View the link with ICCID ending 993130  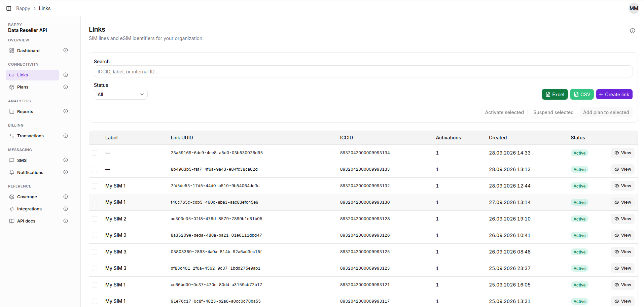[x=622, y=202]
